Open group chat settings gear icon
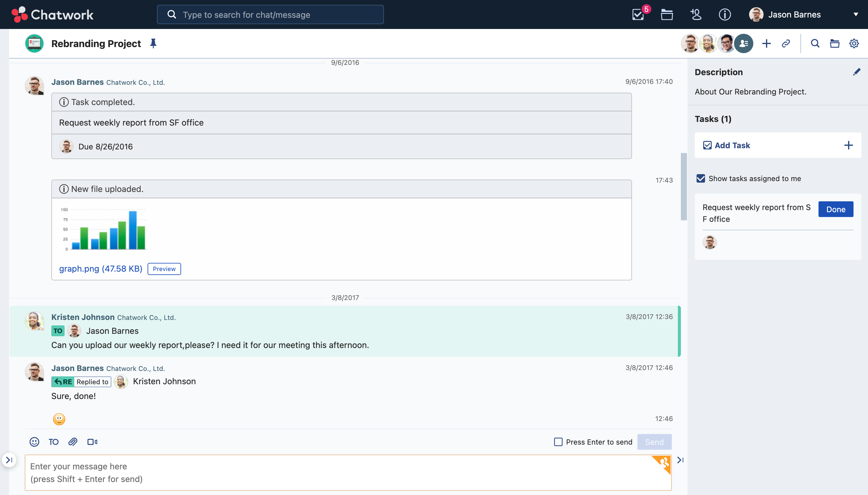Screen dimensions: 868x495 (x=854, y=43)
